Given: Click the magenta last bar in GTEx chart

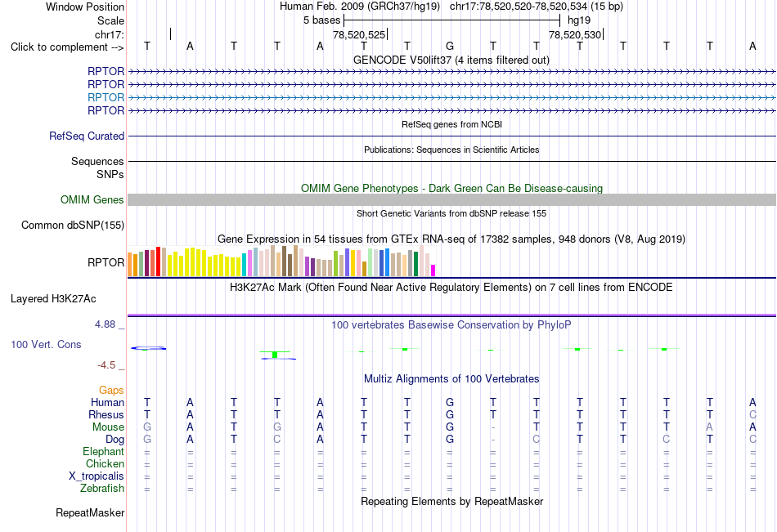Looking at the screenshot, I should click(433, 270).
